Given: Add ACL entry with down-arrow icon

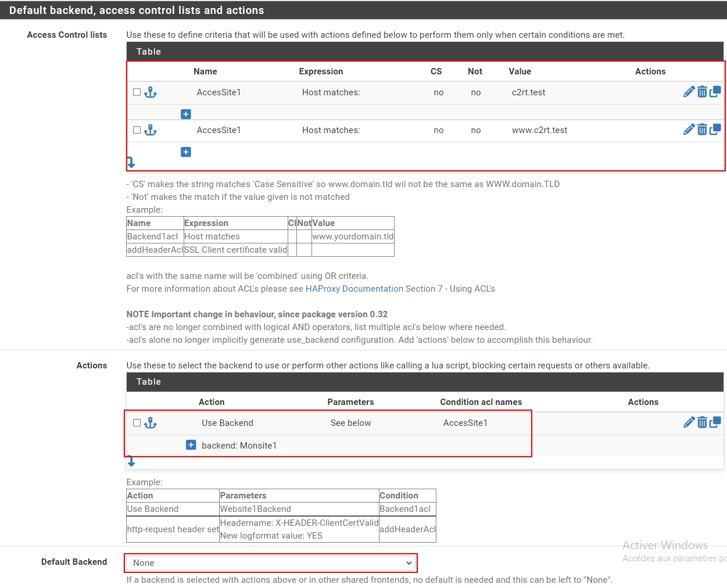Looking at the screenshot, I should coord(131,162).
